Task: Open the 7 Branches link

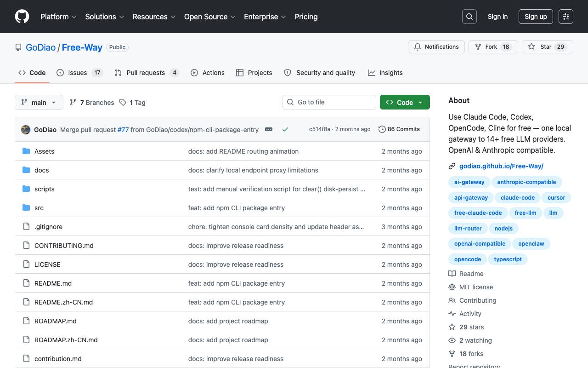Action: (92, 103)
